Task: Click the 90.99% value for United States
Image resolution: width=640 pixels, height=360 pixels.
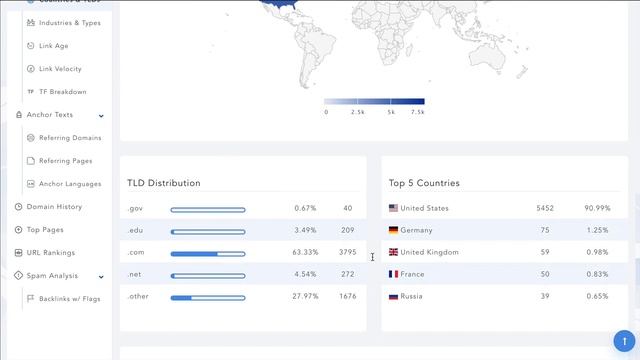Action: tap(597, 208)
